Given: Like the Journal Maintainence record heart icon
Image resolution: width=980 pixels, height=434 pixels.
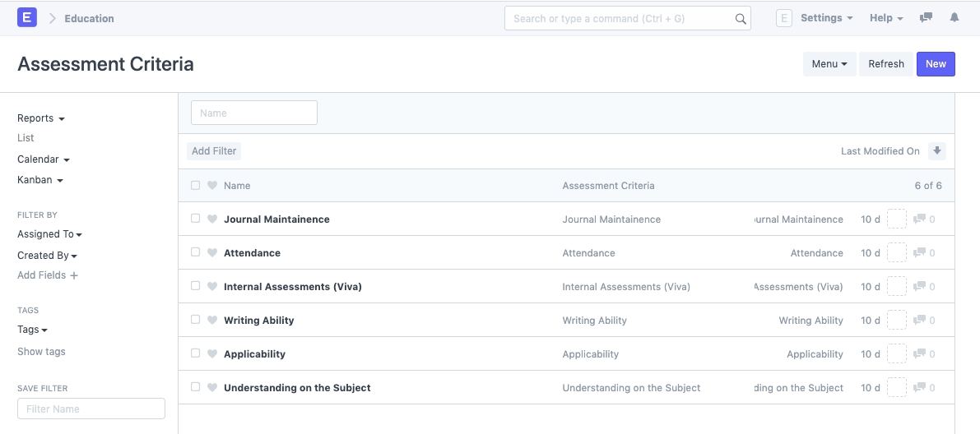Looking at the screenshot, I should pos(212,219).
